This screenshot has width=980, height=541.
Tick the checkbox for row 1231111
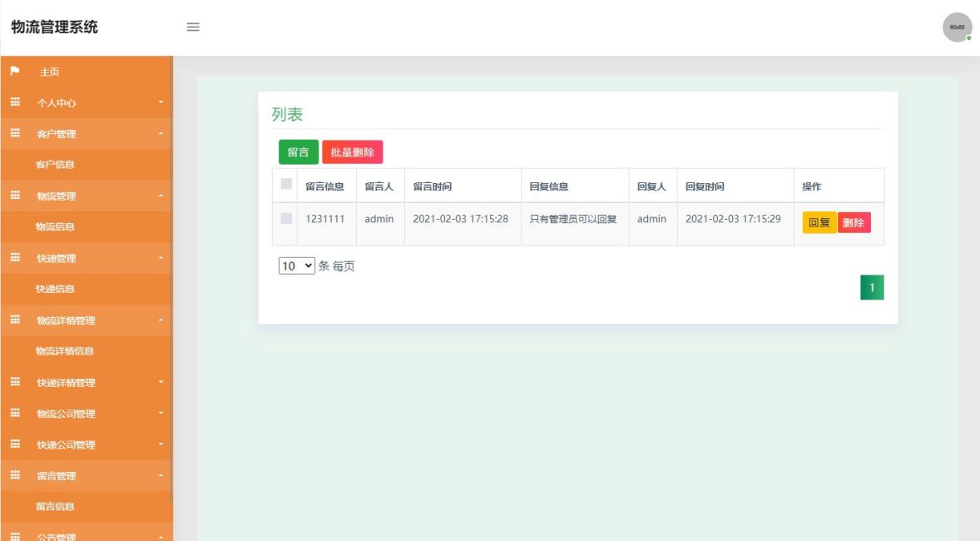(286, 218)
